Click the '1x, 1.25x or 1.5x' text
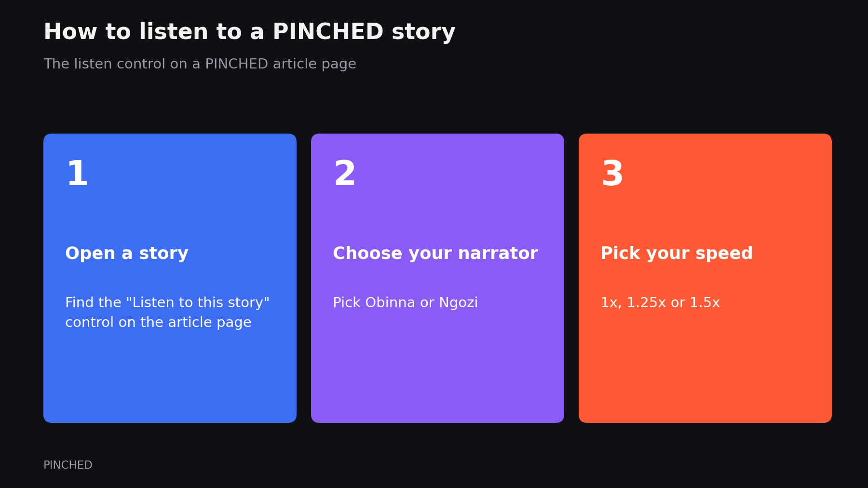 tap(660, 303)
